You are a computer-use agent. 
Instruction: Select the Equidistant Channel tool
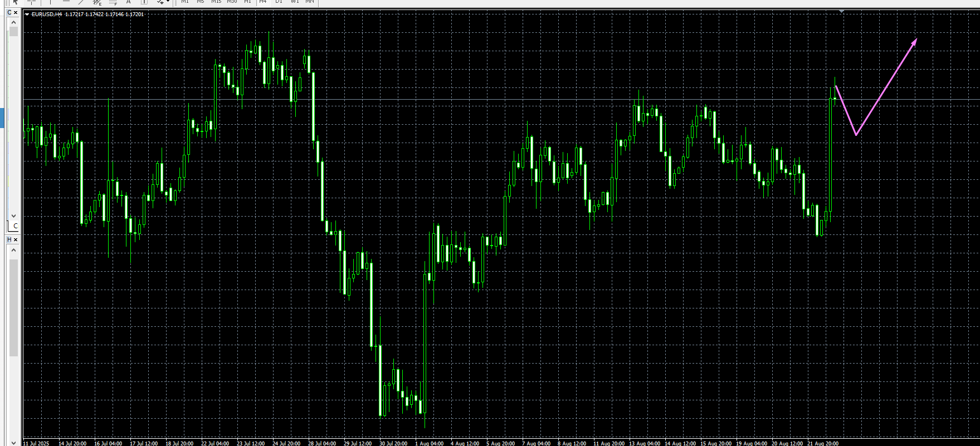97,2
